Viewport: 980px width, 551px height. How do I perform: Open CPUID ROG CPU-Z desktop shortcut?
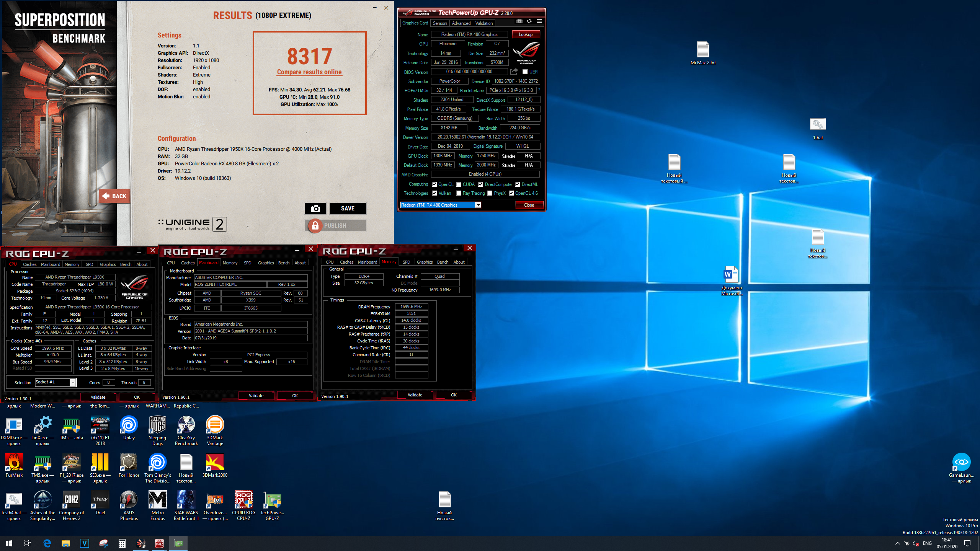click(x=244, y=505)
